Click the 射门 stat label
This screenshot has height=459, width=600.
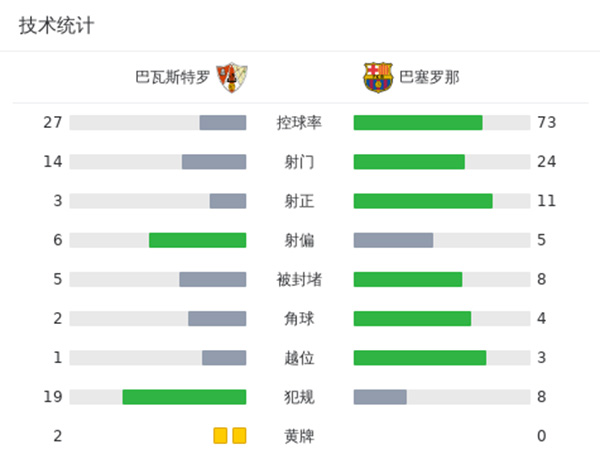(x=299, y=162)
